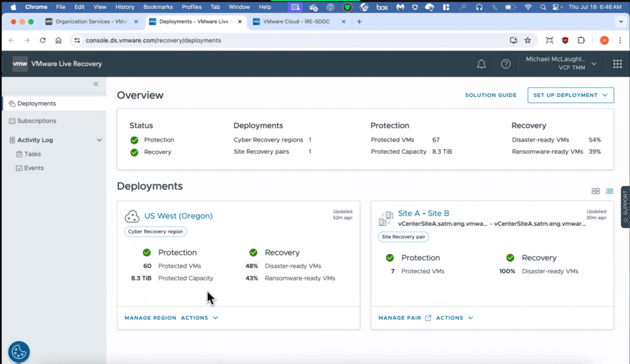
Task: Open the Events activity log
Action: (33, 167)
